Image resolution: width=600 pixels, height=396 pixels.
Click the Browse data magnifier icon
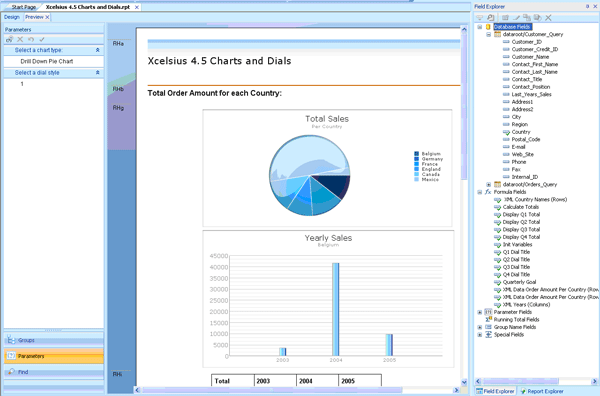click(491, 18)
